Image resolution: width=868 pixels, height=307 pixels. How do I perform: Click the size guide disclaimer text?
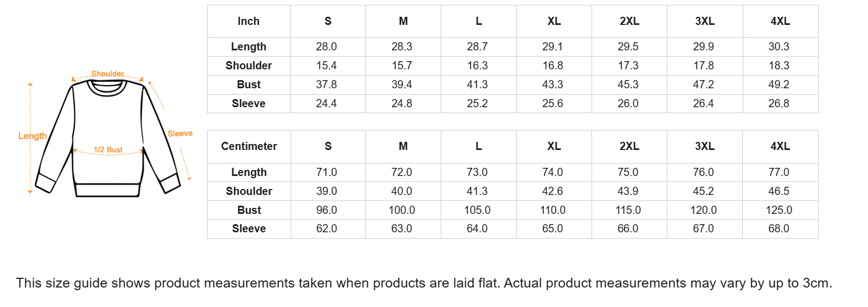point(423,283)
